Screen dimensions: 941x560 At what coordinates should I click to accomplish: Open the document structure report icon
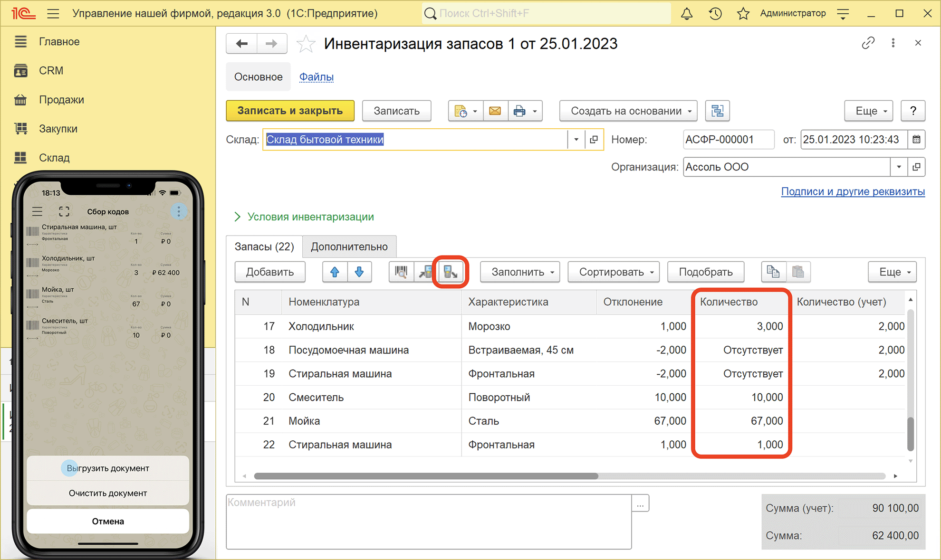[x=717, y=111]
